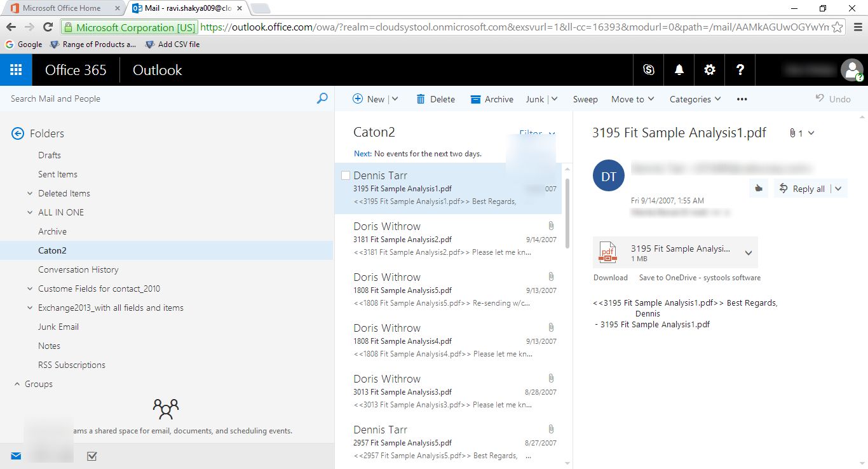Open the Office 365 app launcher grid
This screenshot has width=868, height=469.
[16, 70]
